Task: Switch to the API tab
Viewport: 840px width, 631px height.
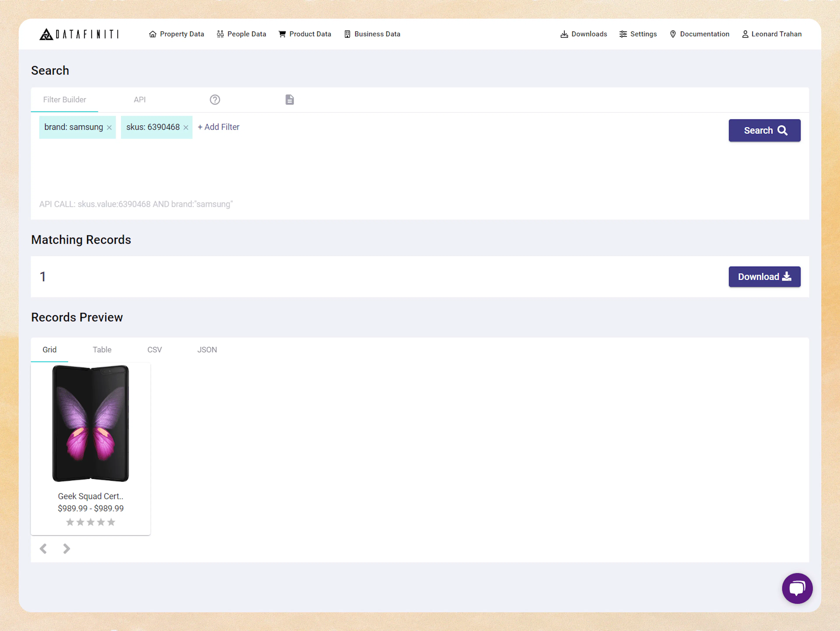Action: 140,100
